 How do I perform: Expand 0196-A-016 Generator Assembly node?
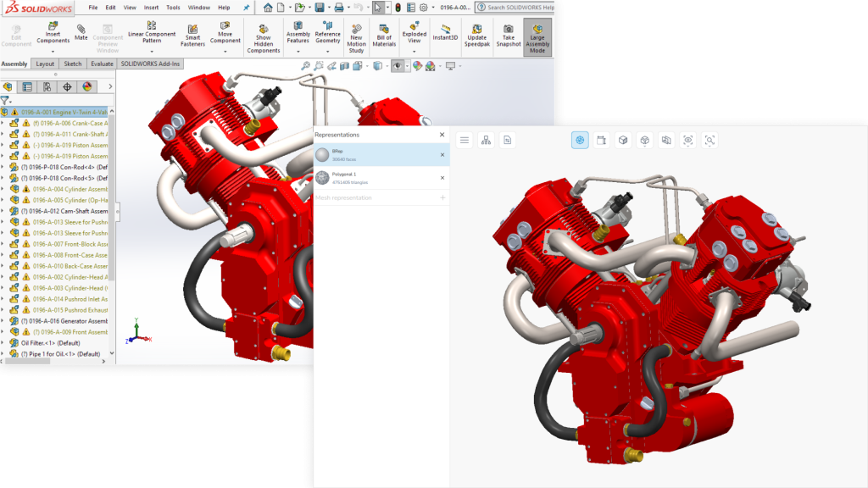coord(3,321)
